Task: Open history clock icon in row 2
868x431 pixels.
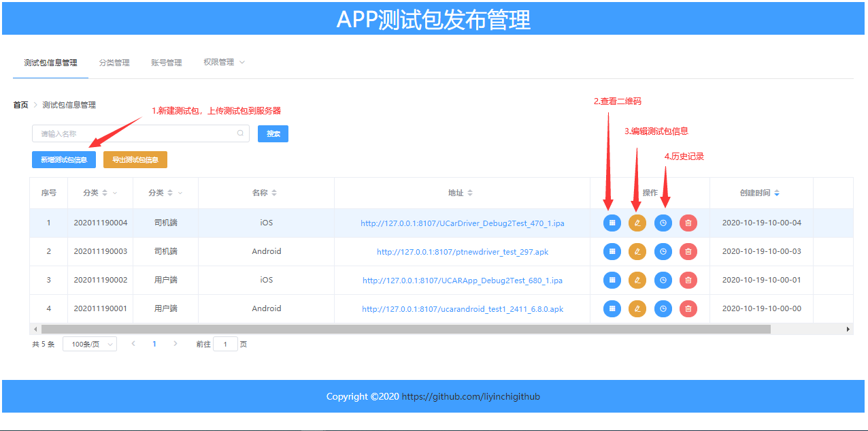Action: click(x=663, y=251)
